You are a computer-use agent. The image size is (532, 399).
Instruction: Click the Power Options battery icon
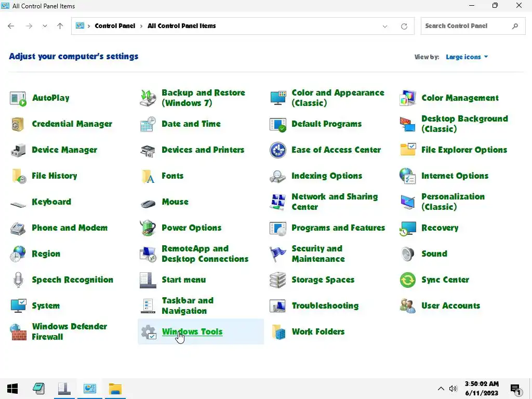pyautogui.click(x=148, y=228)
